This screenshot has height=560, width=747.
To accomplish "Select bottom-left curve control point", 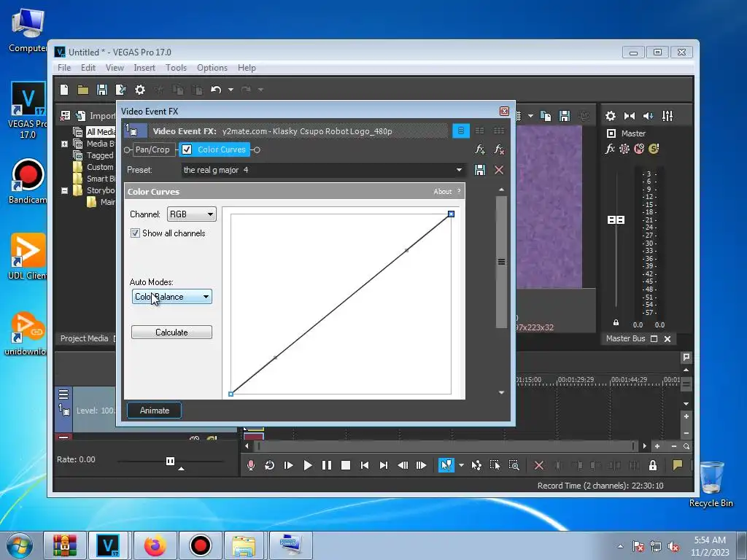I will click(231, 394).
